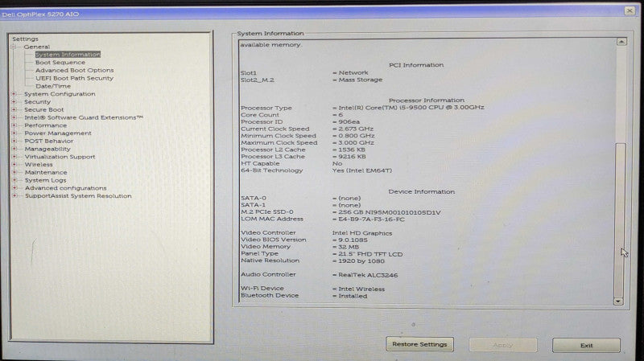Select the Power Management label

point(58,133)
